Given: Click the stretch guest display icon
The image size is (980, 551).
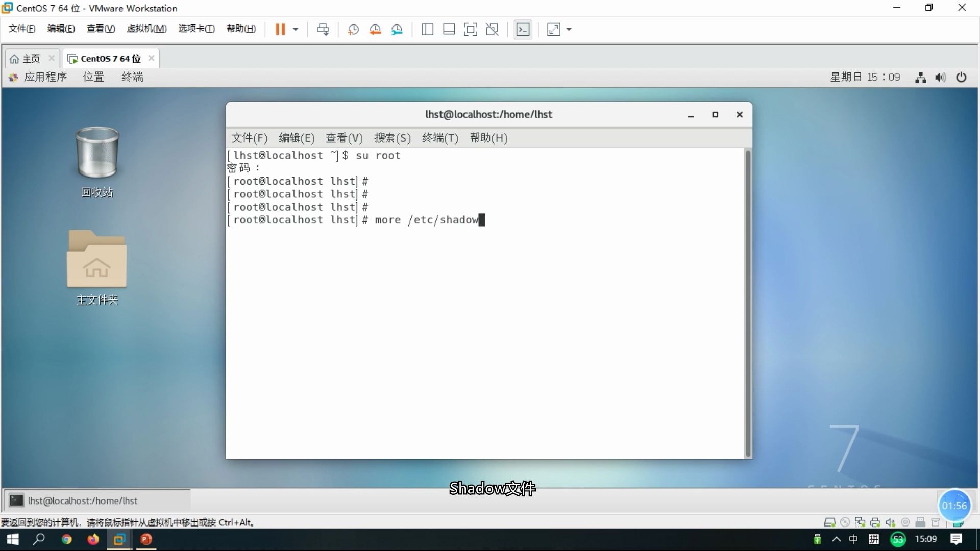Looking at the screenshot, I should [x=554, y=29].
